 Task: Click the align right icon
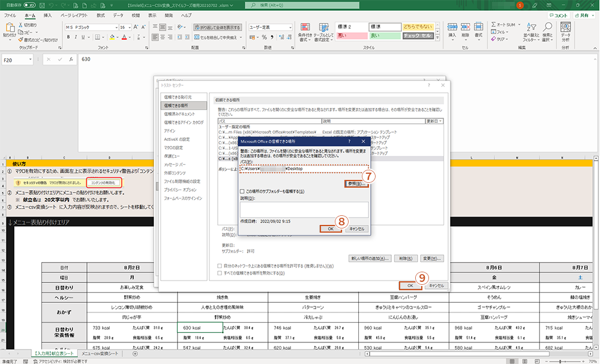pyautogui.click(x=170, y=37)
